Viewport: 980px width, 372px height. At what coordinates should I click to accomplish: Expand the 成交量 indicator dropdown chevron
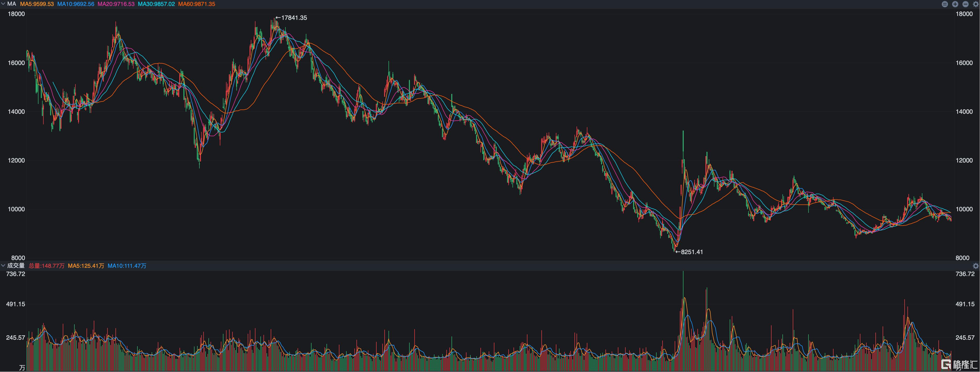point(3,266)
